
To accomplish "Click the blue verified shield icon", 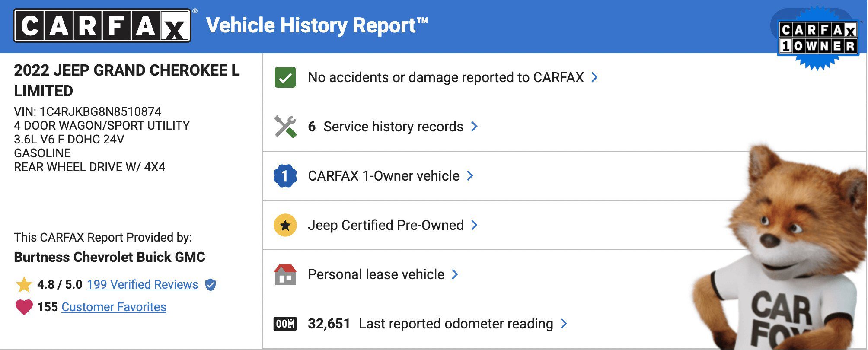I will point(211,285).
